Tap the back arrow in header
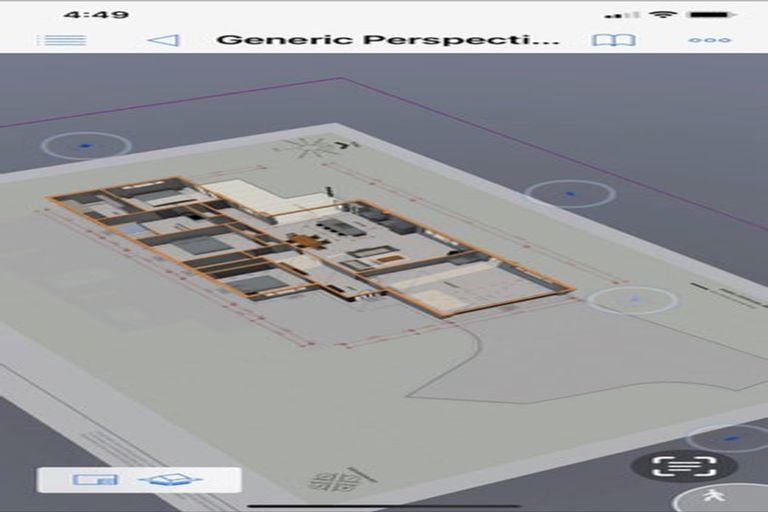This screenshot has width=768, height=512. tap(163, 40)
